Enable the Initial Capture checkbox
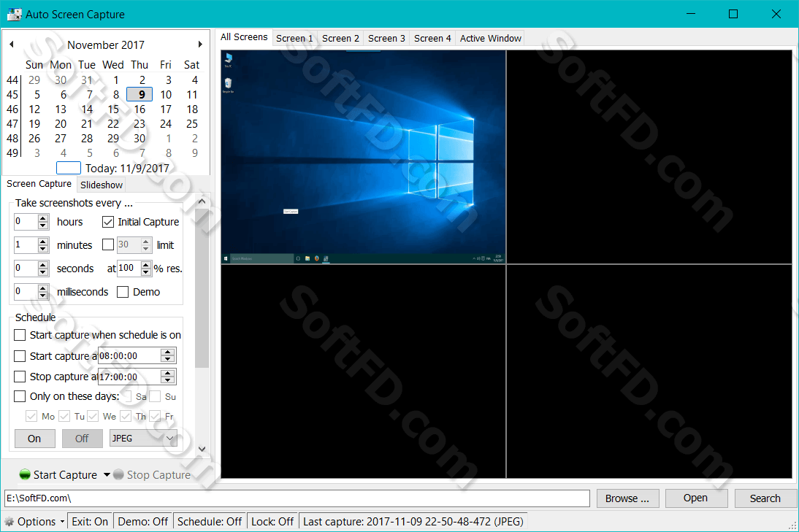This screenshot has height=532, width=799. (x=108, y=222)
